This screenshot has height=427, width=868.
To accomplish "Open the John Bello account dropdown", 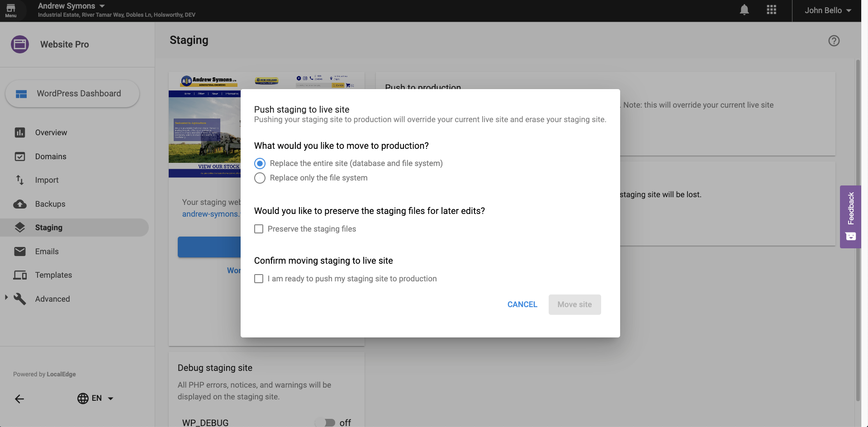I will pyautogui.click(x=827, y=9).
